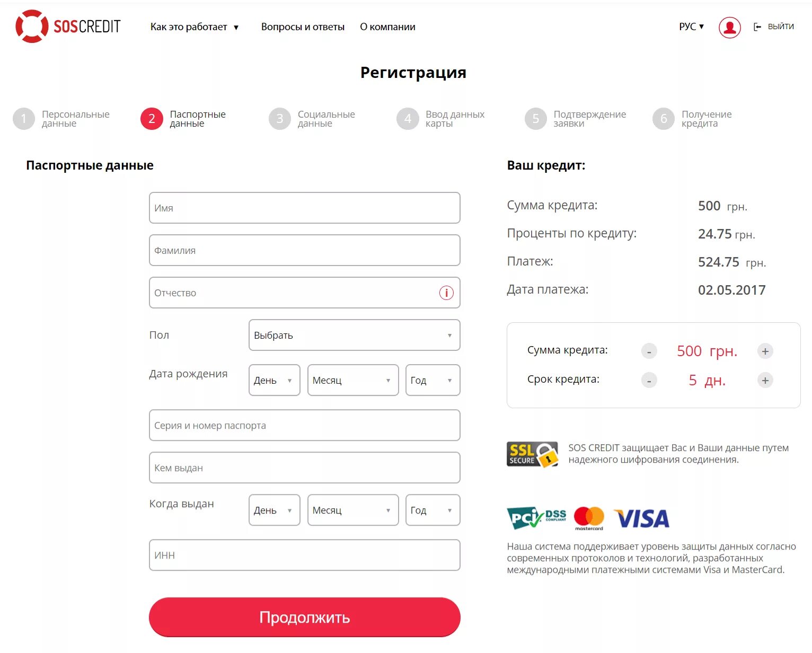Click the Visa logo
The image size is (812, 653).
pyautogui.click(x=641, y=518)
